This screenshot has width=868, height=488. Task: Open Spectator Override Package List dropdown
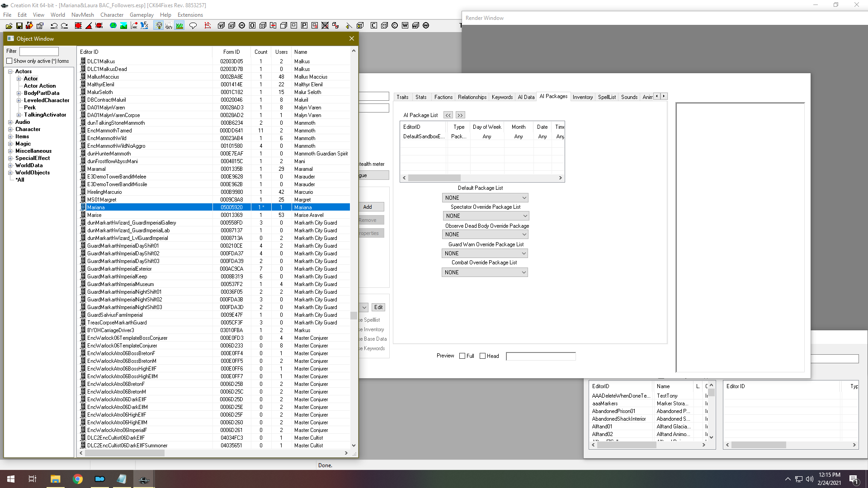click(x=486, y=216)
